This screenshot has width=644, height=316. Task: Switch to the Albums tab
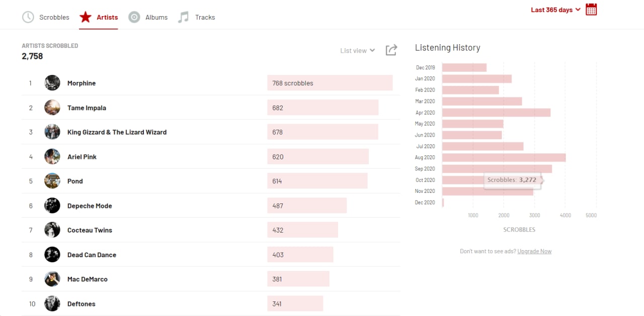click(148, 17)
